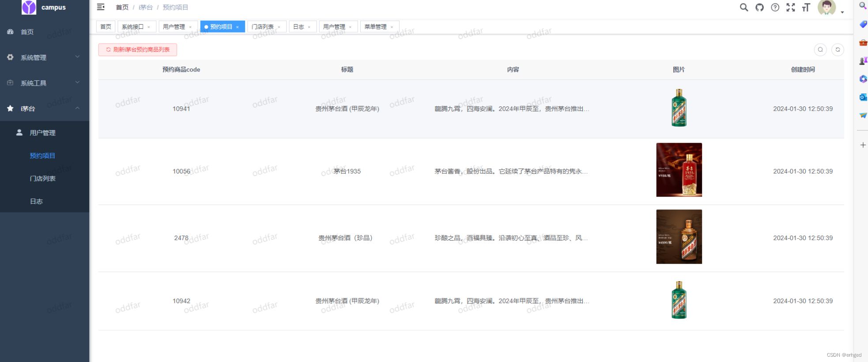Open the browser sidebar paper plane icon
The height and width of the screenshot is (362, 868).
[863, 115]
